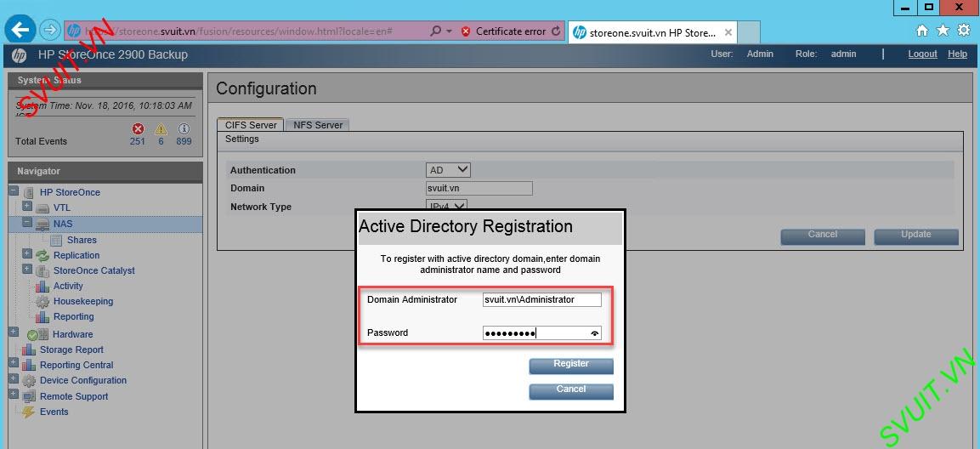Open the address bar search dropdown arrow
The height and width of the screenshot is (449, 980).
[x=450, y=31]
